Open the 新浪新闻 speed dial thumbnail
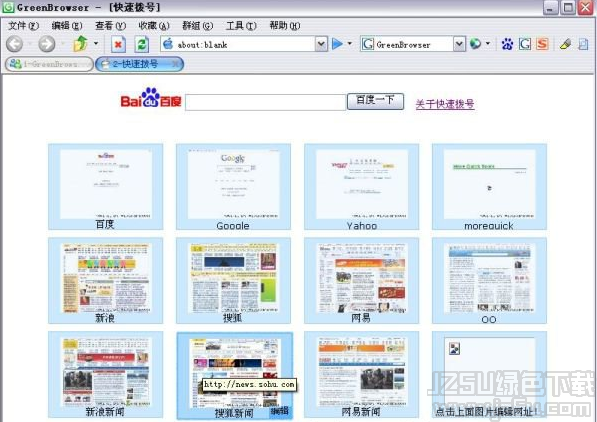This screenshot has height=422, width=597. (105, 374)
